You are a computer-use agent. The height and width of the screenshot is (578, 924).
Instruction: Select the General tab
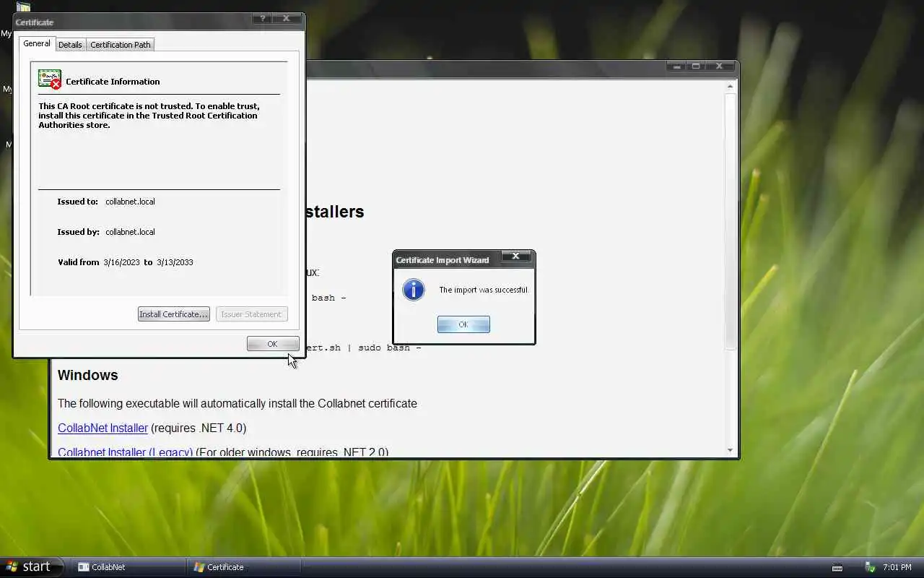[x=37, y=43]
